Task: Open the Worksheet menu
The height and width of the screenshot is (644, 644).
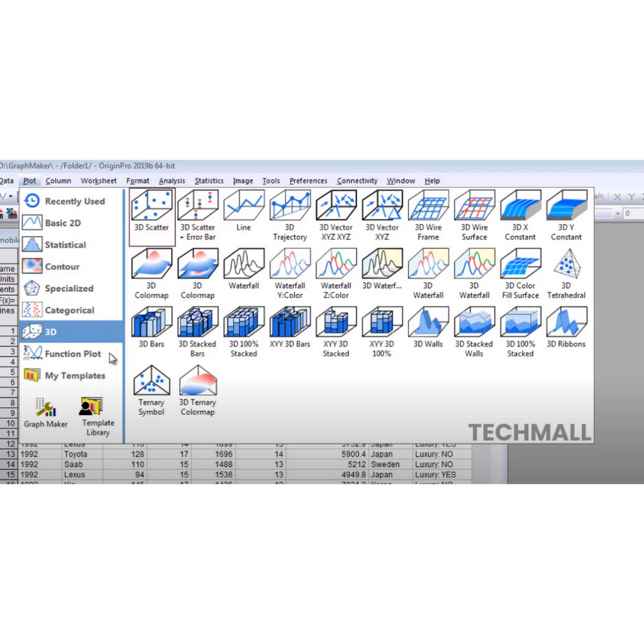Action: [x=99, y=181]
